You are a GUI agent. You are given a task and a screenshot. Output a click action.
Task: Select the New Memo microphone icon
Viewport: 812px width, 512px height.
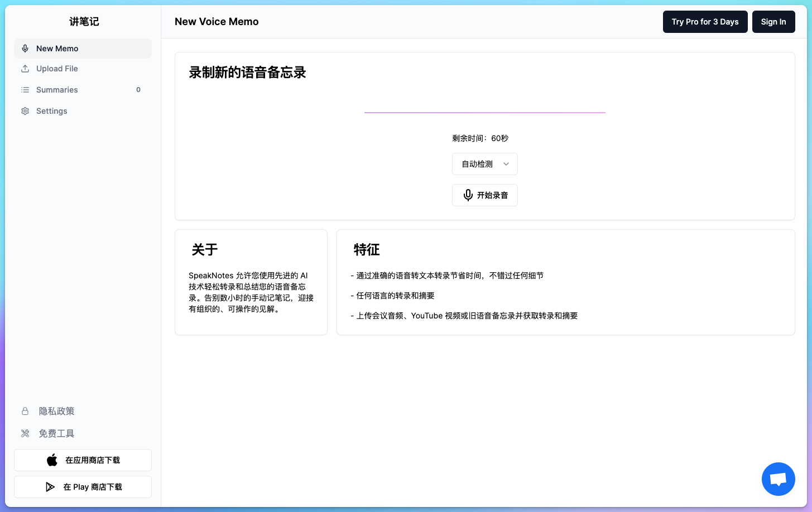pyautogui.click(x=25, y=49)
